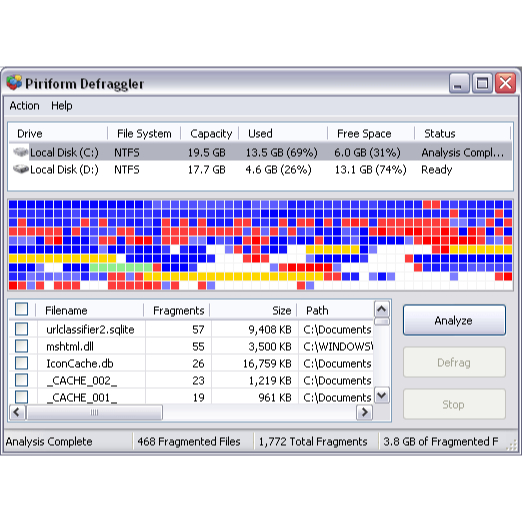This screenshot has width=522, height=522.
Task: Click the 1,772 Total Fragments status entry
Action: click(x=313, y=441)
